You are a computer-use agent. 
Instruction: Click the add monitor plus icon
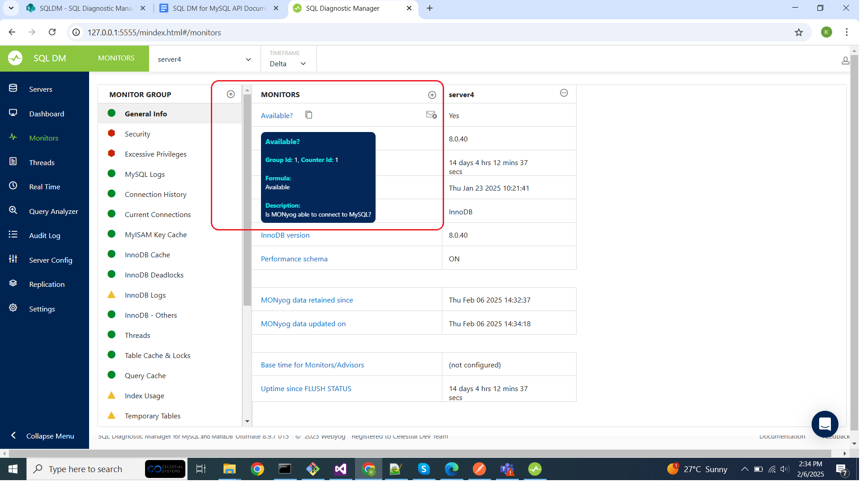click(432, 95)
